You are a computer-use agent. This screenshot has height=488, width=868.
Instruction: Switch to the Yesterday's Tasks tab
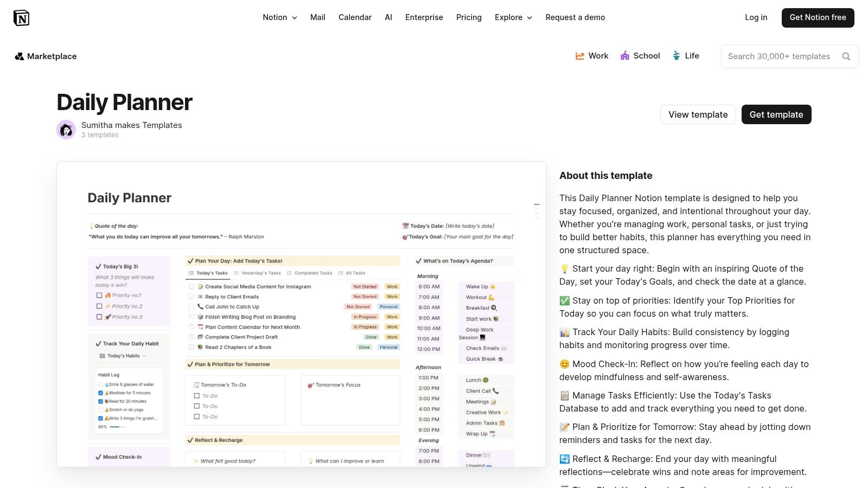(x=257, y=273)
